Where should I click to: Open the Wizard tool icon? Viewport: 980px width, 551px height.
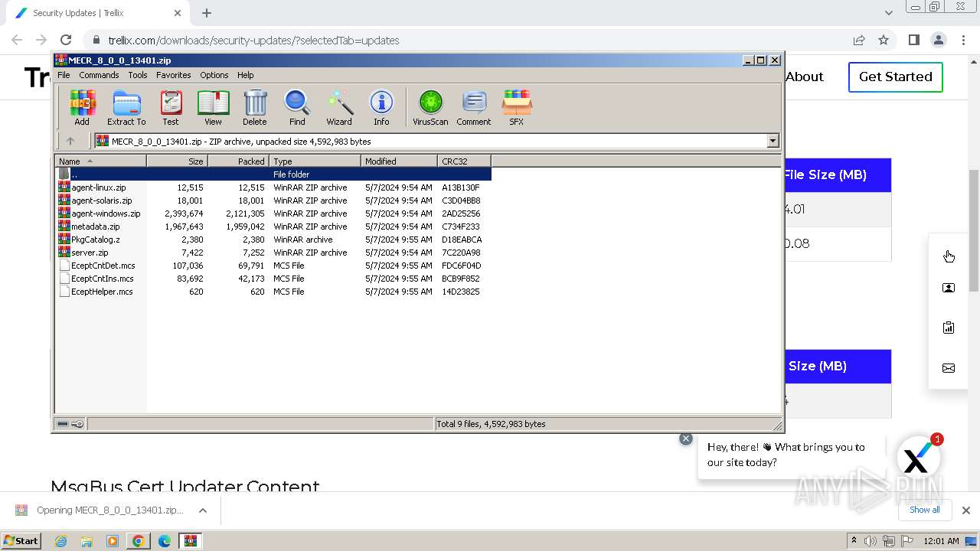[339, 108]
